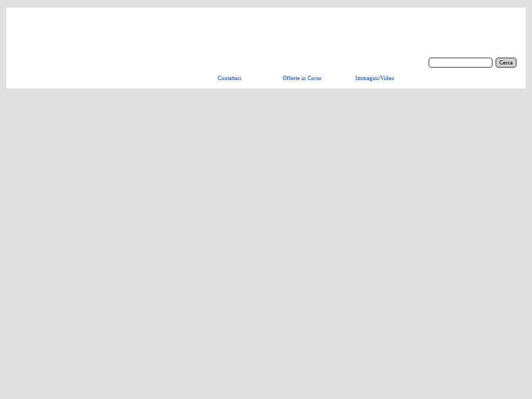The width and height of the screenshot is (532, 399).
Task: Show images and videos via Immagini/Video
Action: (x=375, y=78)
